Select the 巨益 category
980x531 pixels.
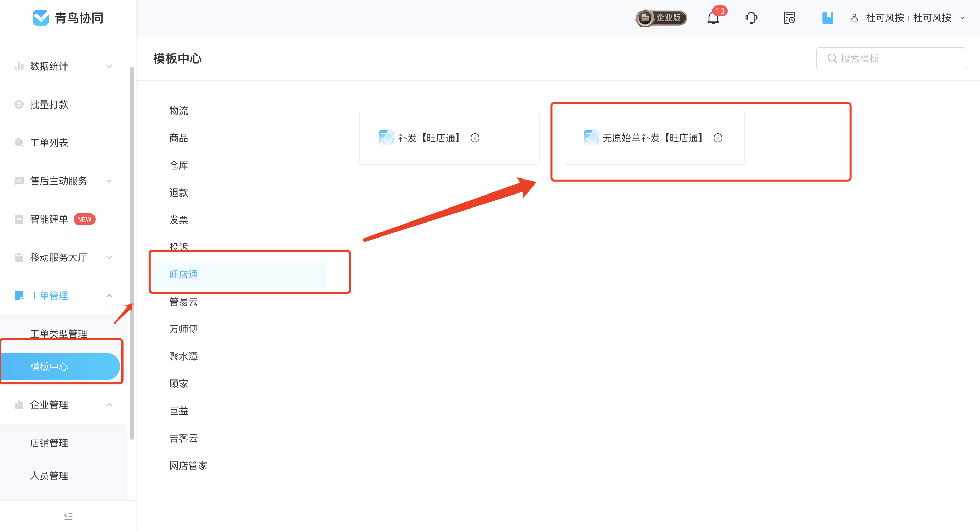179,411
